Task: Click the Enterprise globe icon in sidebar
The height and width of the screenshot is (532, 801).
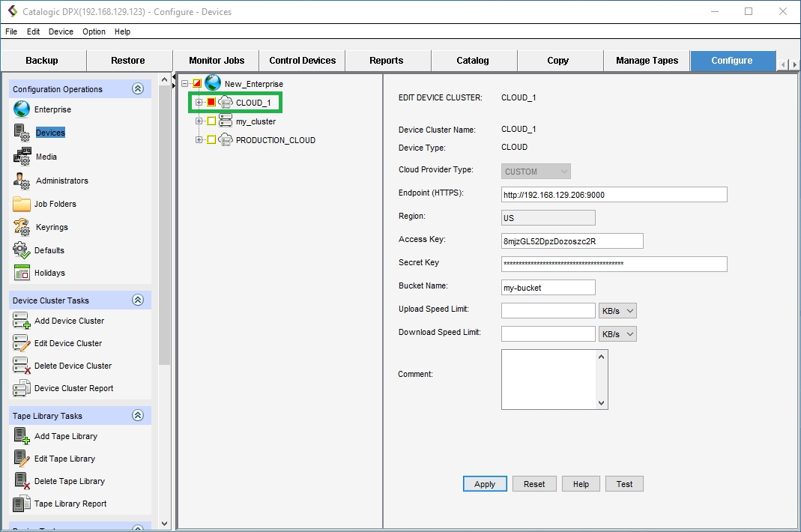Action: coord(22,109)
